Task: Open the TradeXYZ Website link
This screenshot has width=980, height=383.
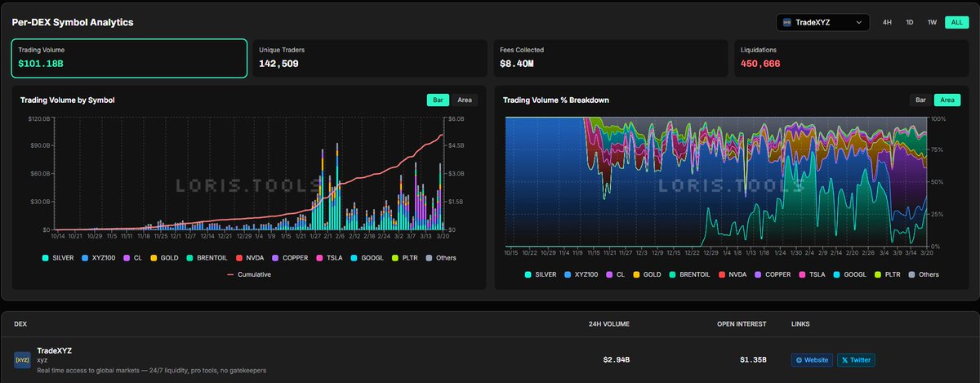Action: coord(811,359)
